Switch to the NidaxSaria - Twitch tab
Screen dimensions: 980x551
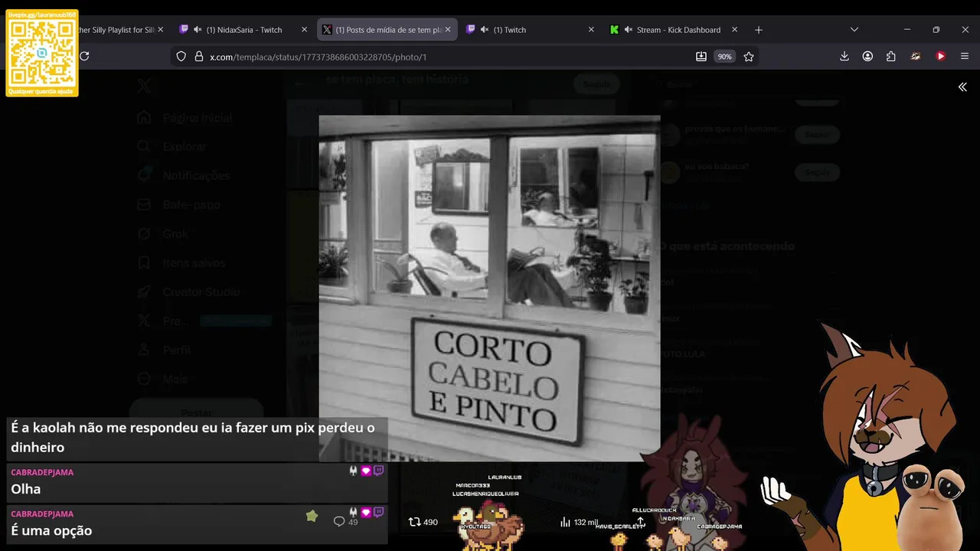click(x=243, y=30)
